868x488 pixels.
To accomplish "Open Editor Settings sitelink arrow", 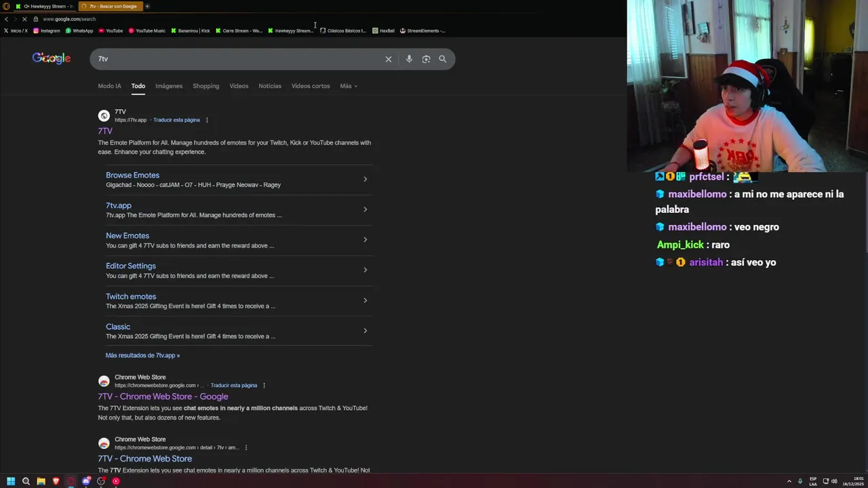I will pos(365,270).
